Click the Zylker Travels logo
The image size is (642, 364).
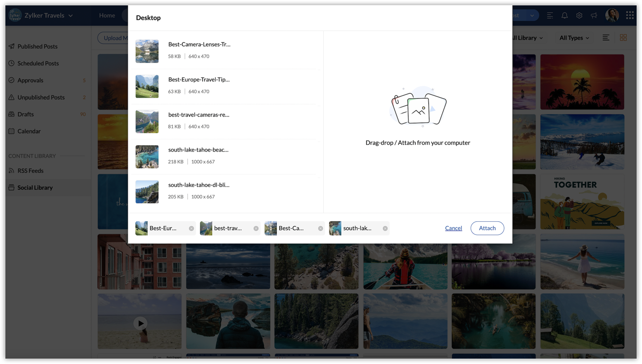[15, 16]
